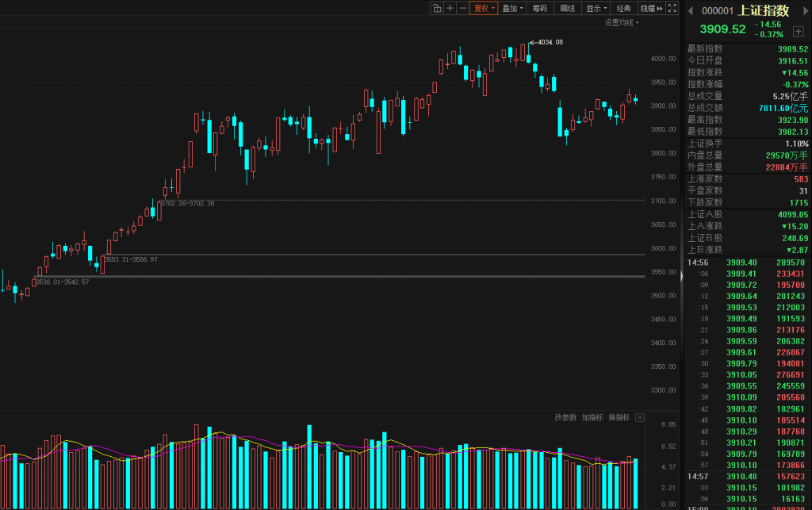Zoom out chart with minus icon
Viewport: 812px width, 510px height.
point(462,8)
